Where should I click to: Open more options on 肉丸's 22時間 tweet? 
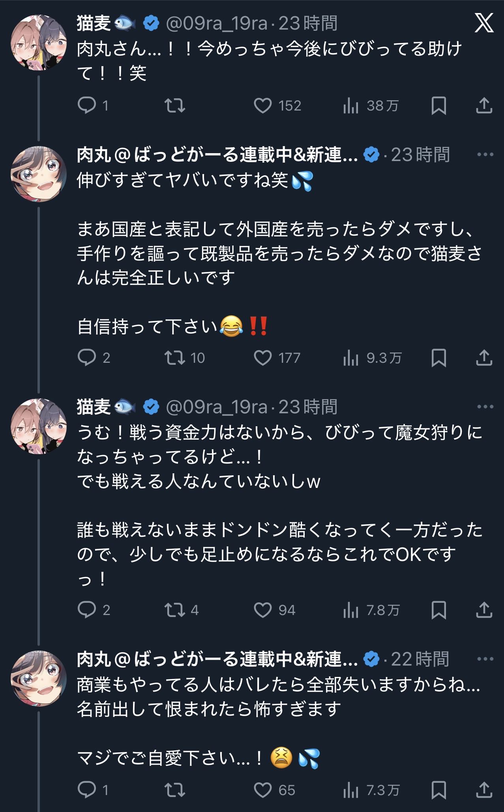click(x=485, y=659)
